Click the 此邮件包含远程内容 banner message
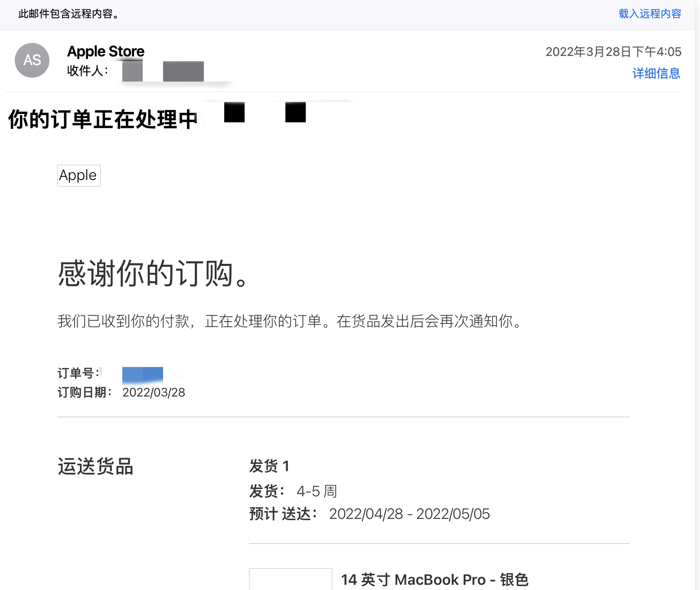 coord(69,14)
